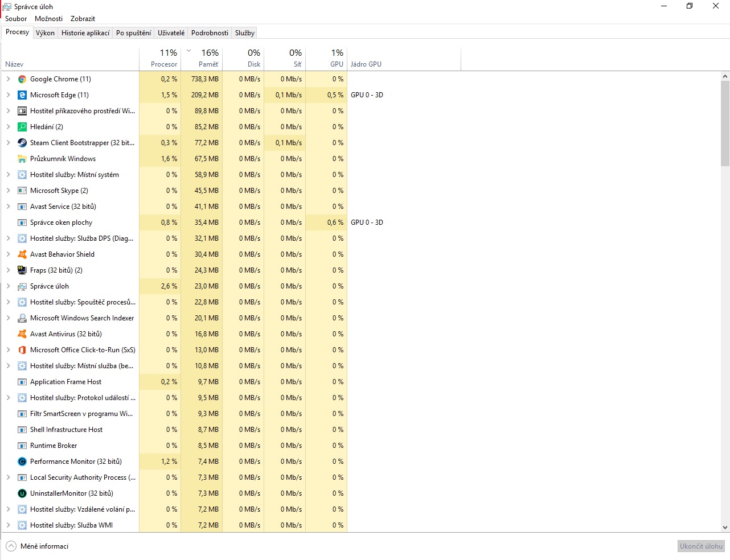Expand the Microsoft Office Click-to-Run group
This screenshot has height=560, width=730.
8,350
